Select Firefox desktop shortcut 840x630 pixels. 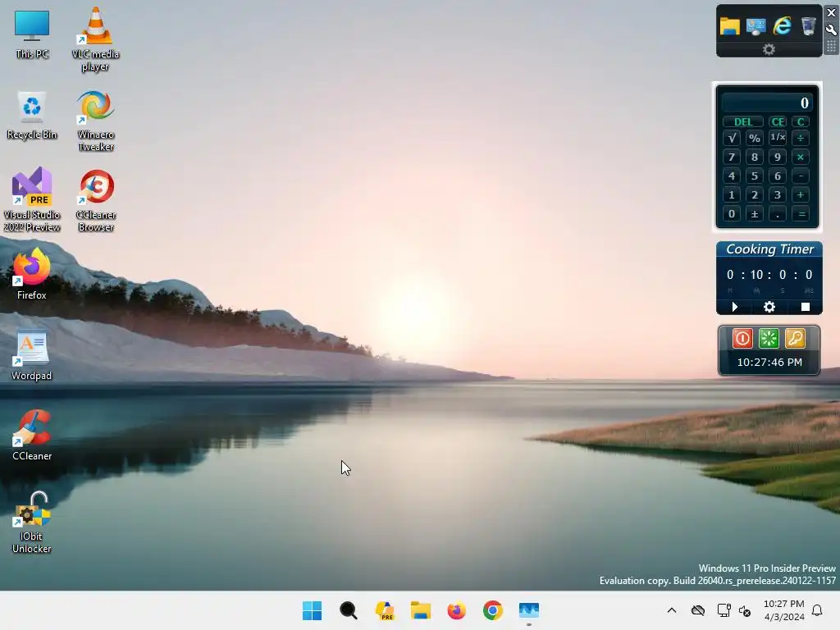(32, 273)
